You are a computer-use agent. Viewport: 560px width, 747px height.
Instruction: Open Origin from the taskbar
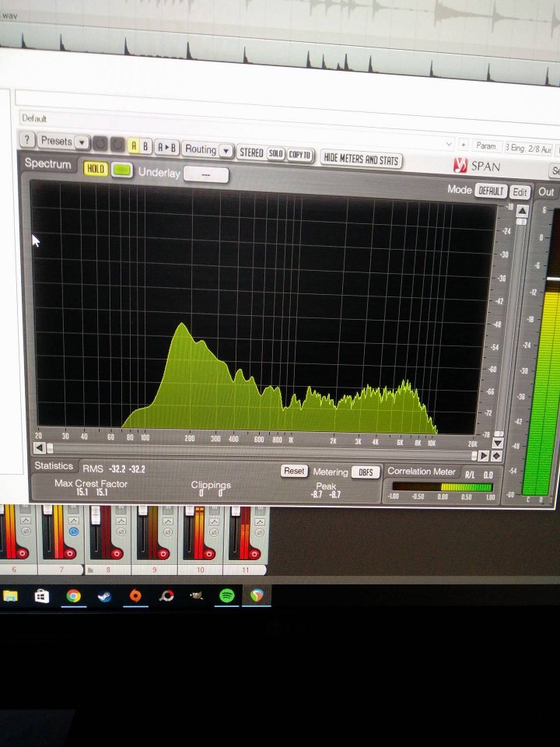click(135, 596)
